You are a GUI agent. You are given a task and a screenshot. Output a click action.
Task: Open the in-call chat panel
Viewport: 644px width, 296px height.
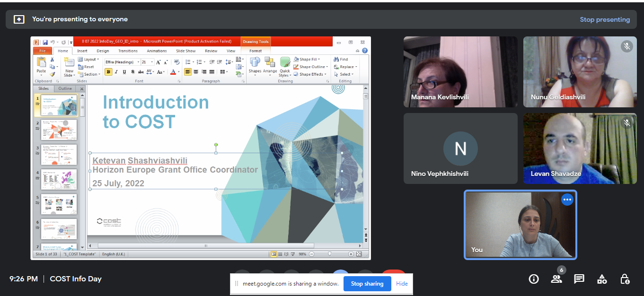tap(579, 279)
